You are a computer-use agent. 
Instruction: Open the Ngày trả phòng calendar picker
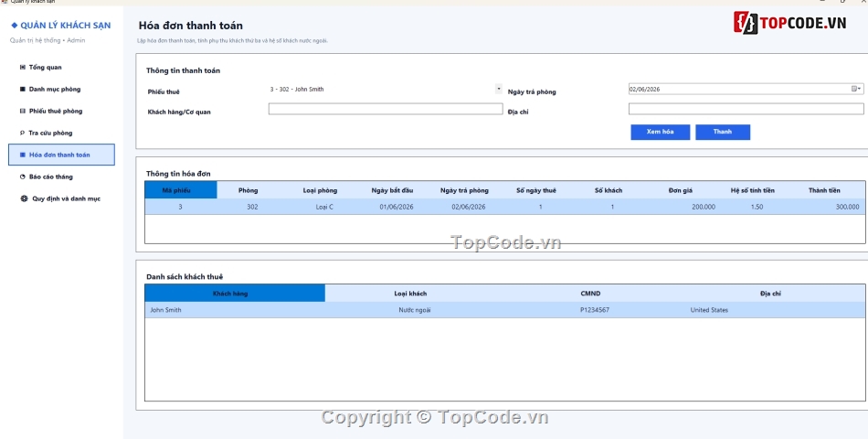[x=856, y=89]
